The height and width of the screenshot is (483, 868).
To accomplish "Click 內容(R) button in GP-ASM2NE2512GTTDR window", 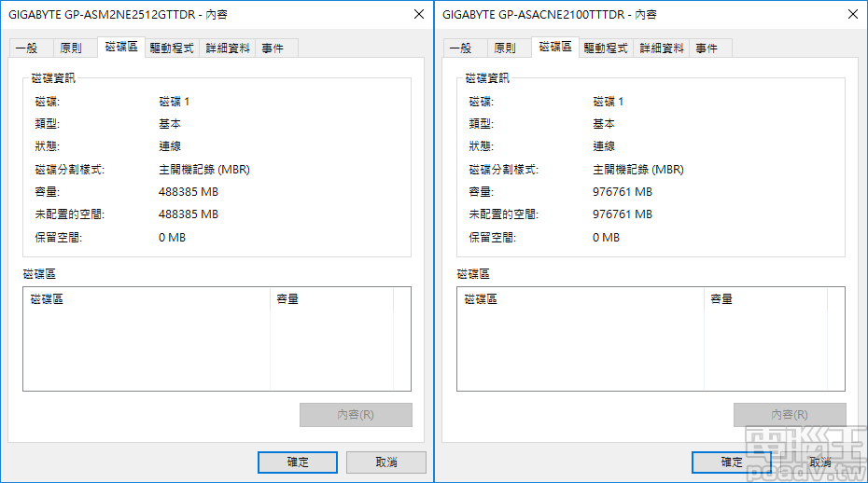I will coord(356,414).
